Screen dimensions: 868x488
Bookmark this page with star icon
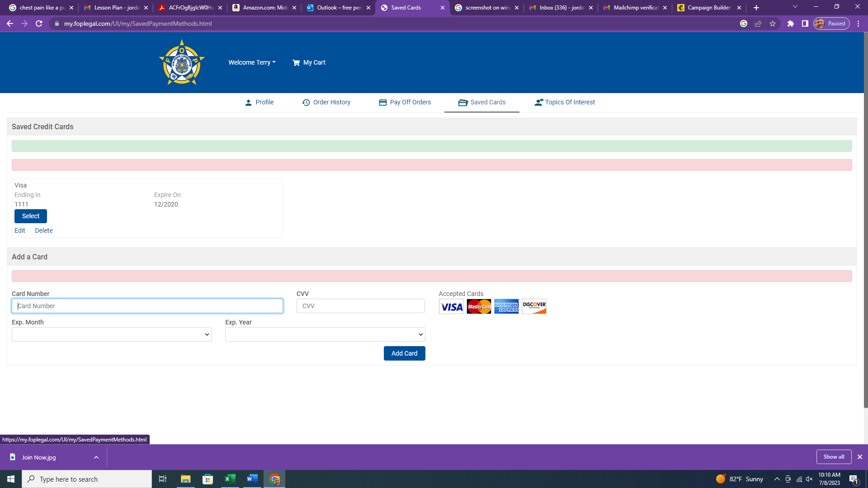coord(773,23)
